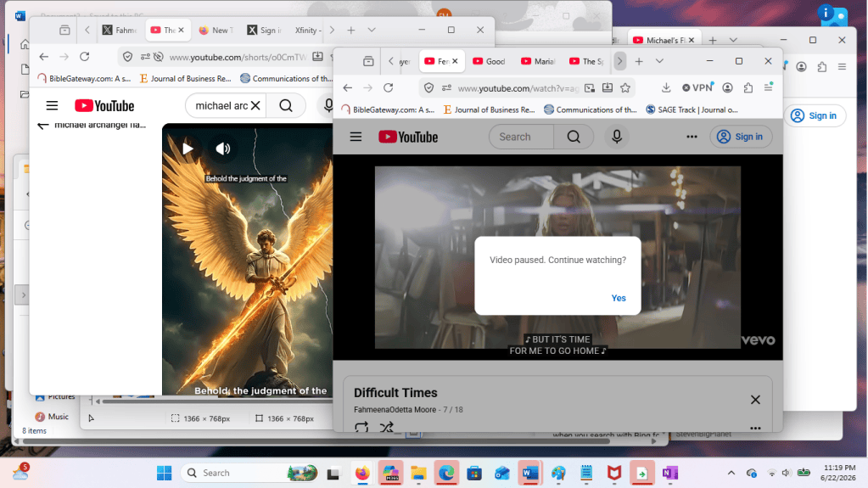Open account icon in front browser toolbar
Image resolution: width=868 pixels, height=488 pixels.
click(727, 88)
